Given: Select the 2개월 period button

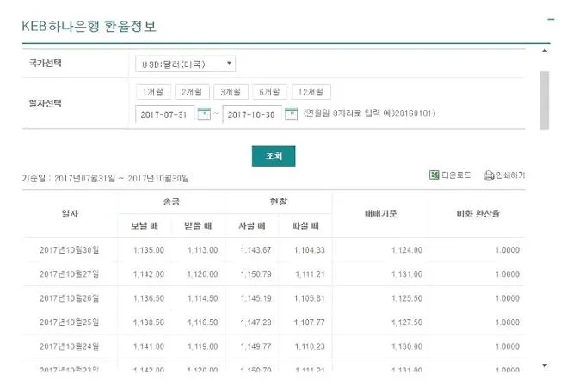Looking at the screenshot, I should [x=192, y=92].
